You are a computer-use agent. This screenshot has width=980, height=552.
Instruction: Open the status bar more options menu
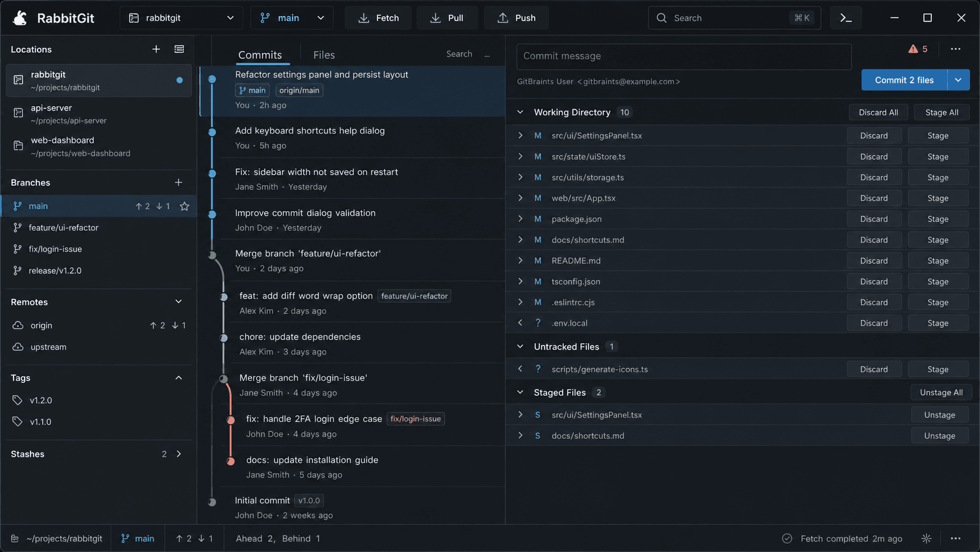point(956,539)
